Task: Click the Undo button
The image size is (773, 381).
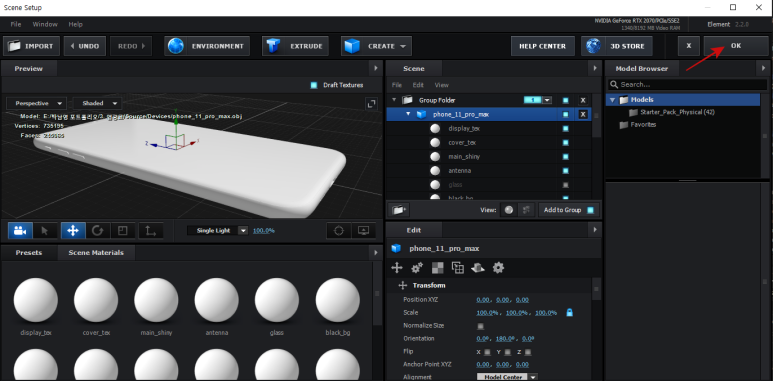Action: 85,46
